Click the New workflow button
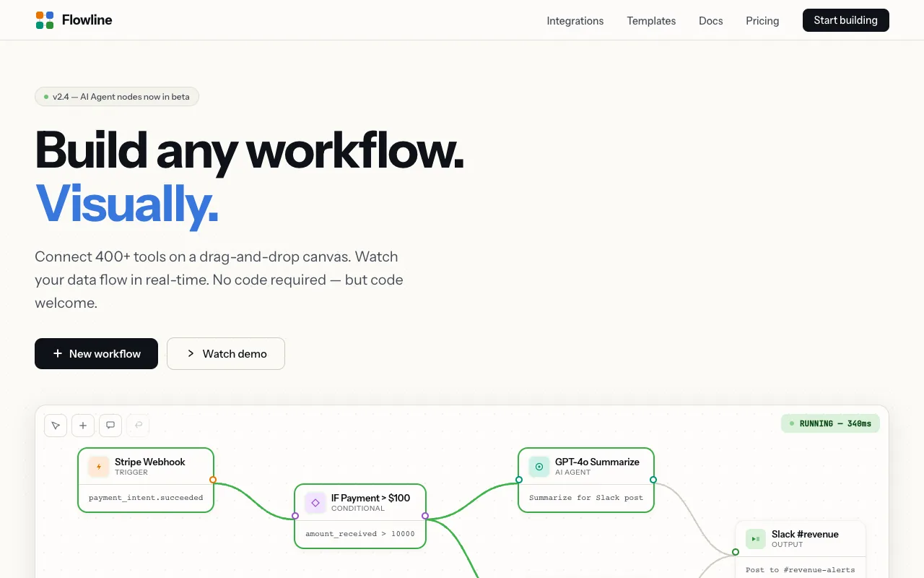924x578 pixels. pyautogui.click(x=96, y=353)
